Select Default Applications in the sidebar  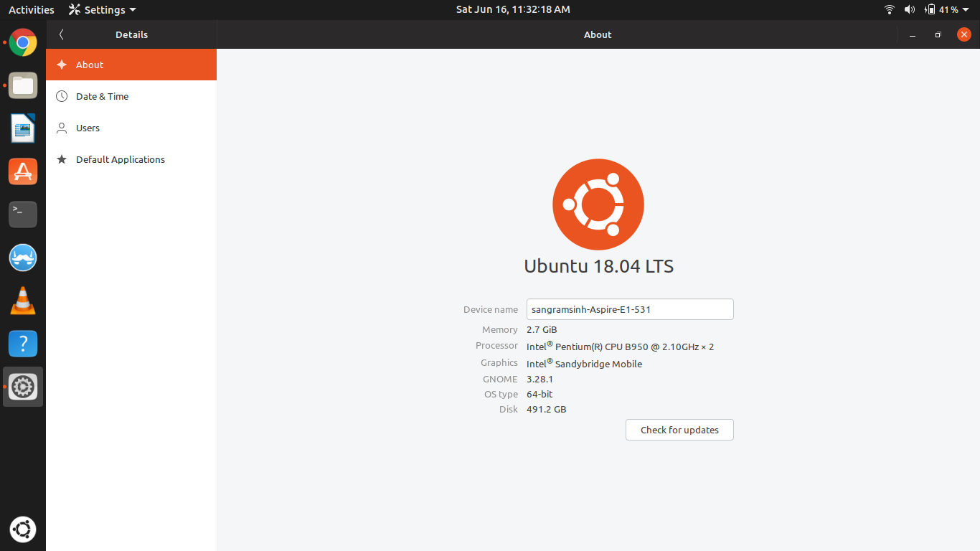click(121, 159)
